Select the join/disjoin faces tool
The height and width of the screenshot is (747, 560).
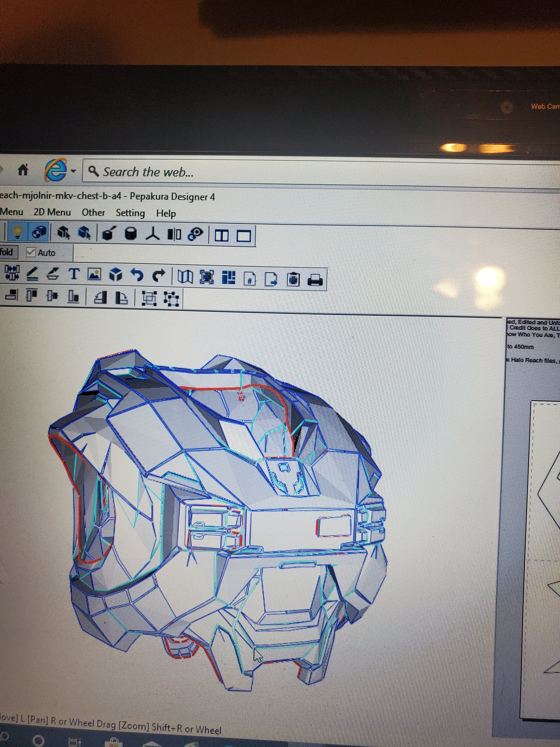12,273
